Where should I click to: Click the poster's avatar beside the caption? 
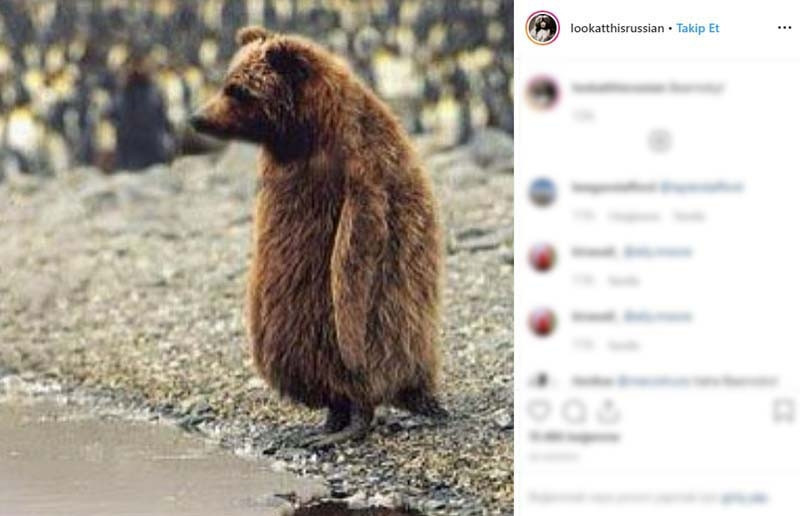tap(542, 93)
